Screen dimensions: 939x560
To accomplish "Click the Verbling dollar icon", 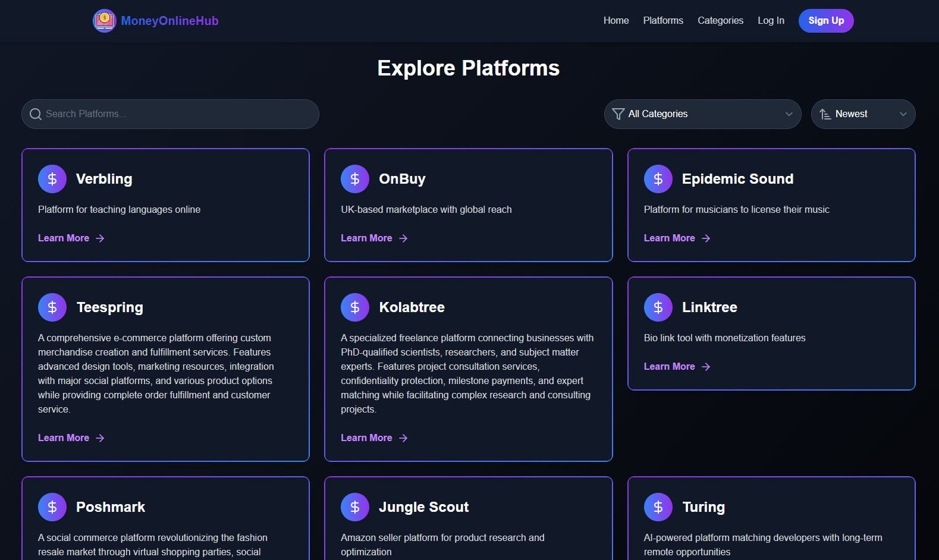I will (52, 179).
